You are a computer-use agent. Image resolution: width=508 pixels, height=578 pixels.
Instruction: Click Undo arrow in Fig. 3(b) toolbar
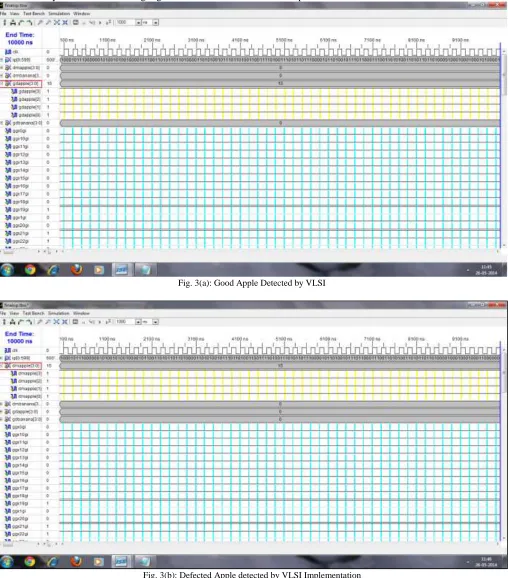pyautogui.click(x=21, y=322)
